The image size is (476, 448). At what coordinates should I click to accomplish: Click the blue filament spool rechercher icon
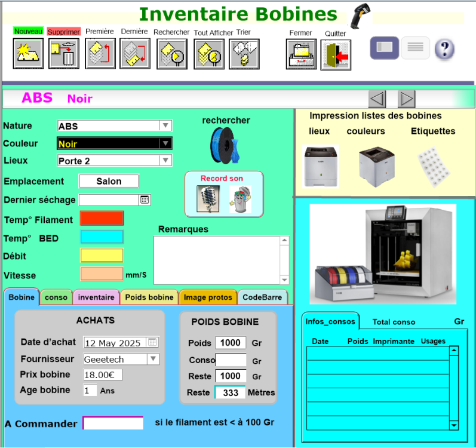(225, 145)
